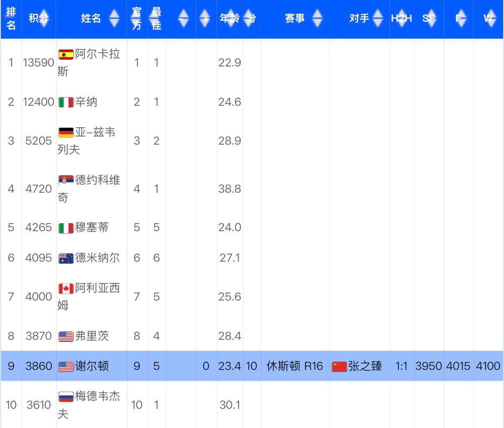Open player 德米纳尔 profile
The width and height of the screenshot is (504, 428).
coord(97,258)
